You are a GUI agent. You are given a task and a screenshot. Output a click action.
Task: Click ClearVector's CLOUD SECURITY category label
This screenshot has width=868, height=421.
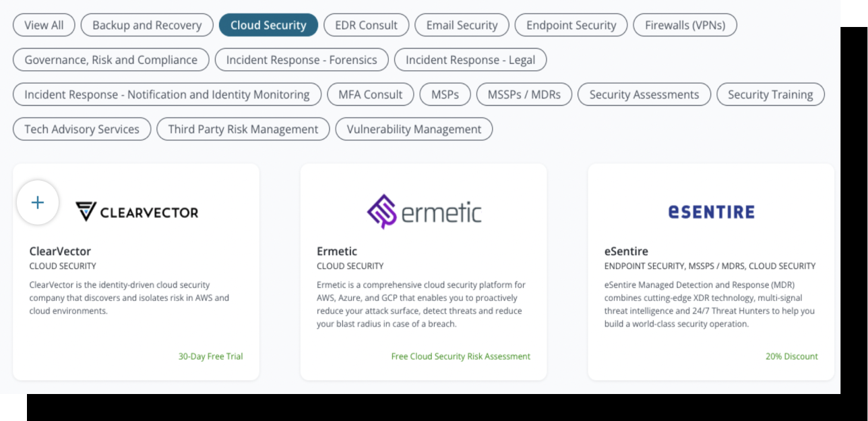[x=63, y=266]
